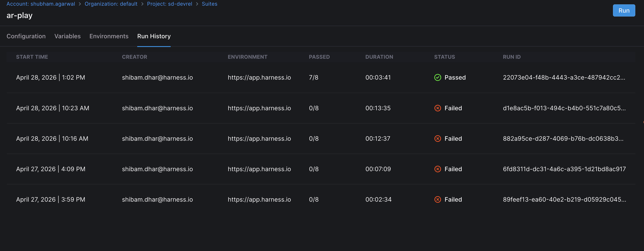Screen dimensions: 644x251
Task: Select the Run History tab
Action: click(154, 36)
